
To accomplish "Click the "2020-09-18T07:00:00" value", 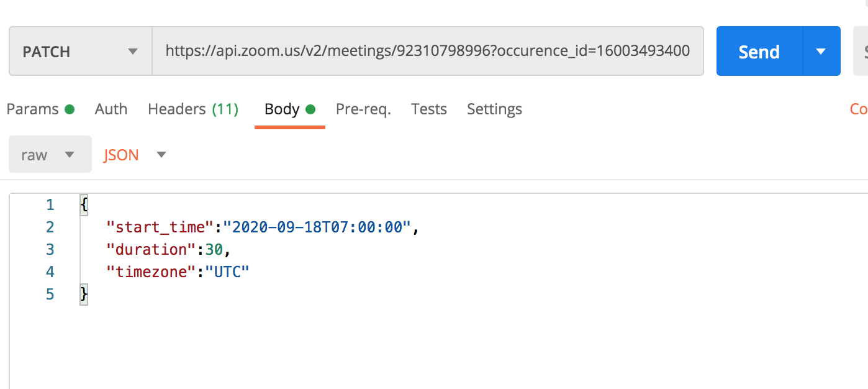I will 317,227.
